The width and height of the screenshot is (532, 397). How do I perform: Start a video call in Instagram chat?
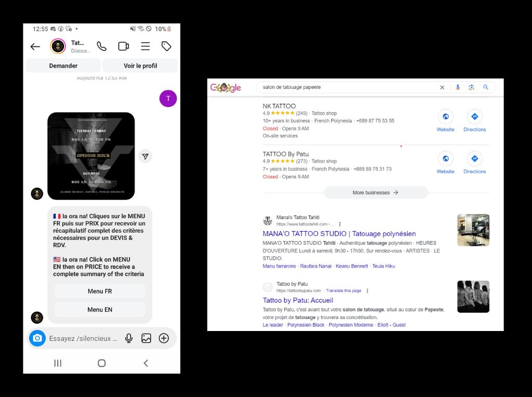point(124,46)
